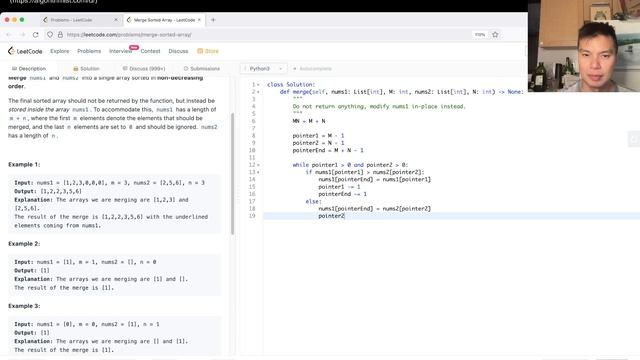Open Interview in the LeetCode navbar
Viewport: 640px width, 360px height.
click(x=120, y=51)
